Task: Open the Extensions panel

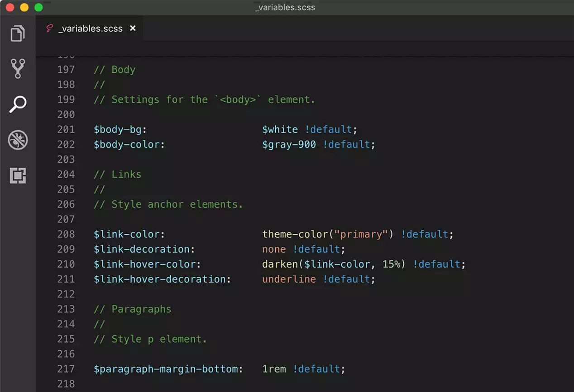Action: coord(17,175)
